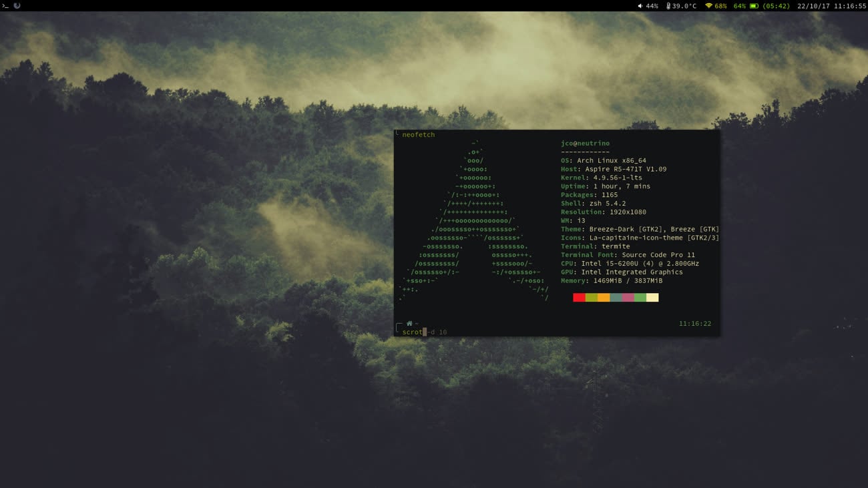Viewport: 868px width, 488px height.
Task: Click the Wi-Fi signal icon
Action: pos(708,6)
